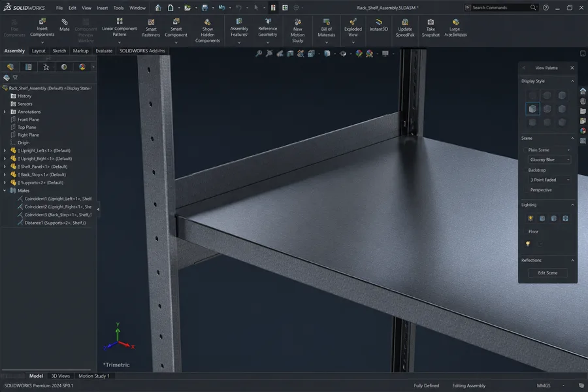Open Large Assembly Settings

[455, 27]
